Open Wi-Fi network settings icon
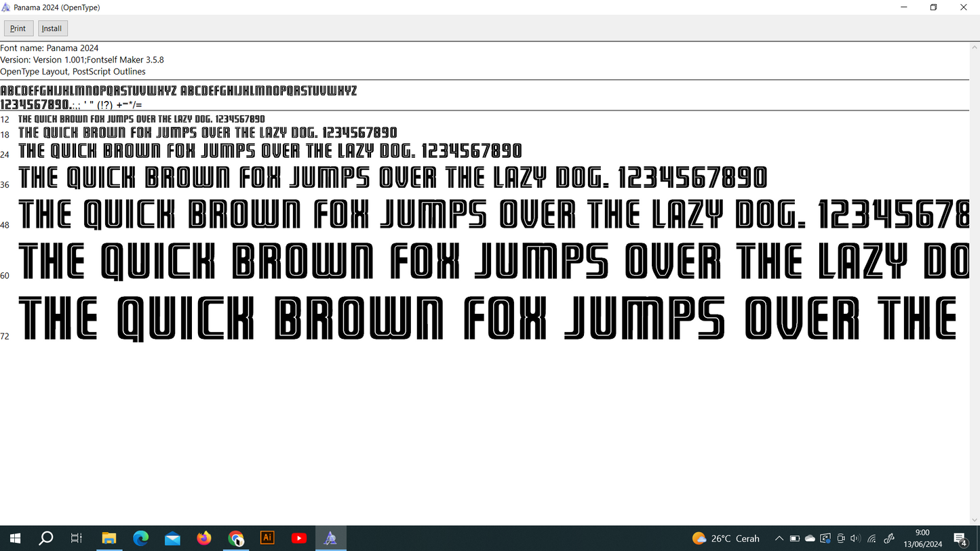This screenshot has height=551, width=980. pos(872,538)
